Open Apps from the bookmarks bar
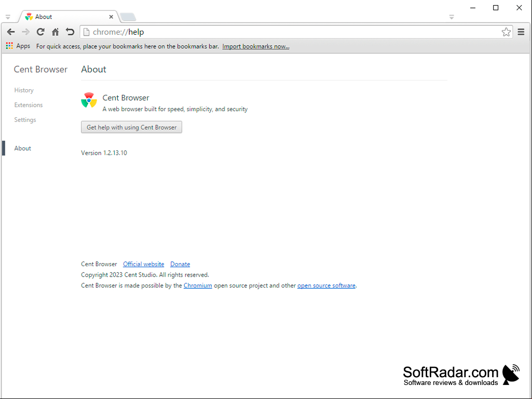This screenshot has width=532, height=399. point(18,46)
